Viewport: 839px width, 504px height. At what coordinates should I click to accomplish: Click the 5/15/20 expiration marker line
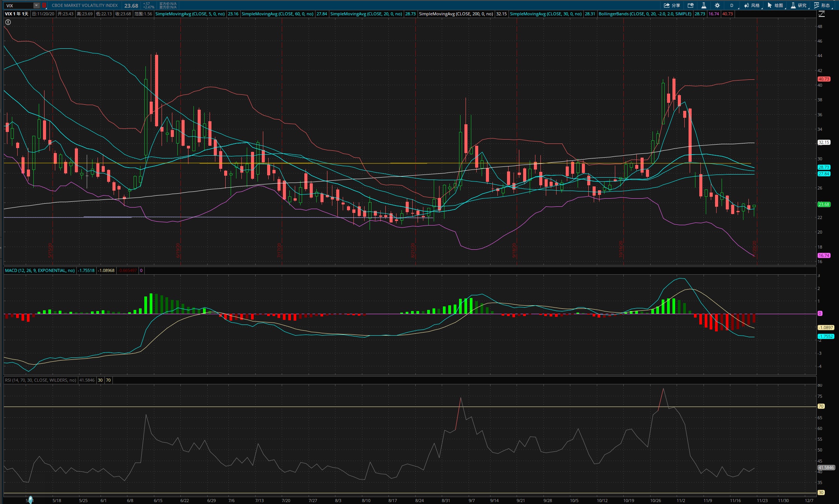click(x=52, y=142)
